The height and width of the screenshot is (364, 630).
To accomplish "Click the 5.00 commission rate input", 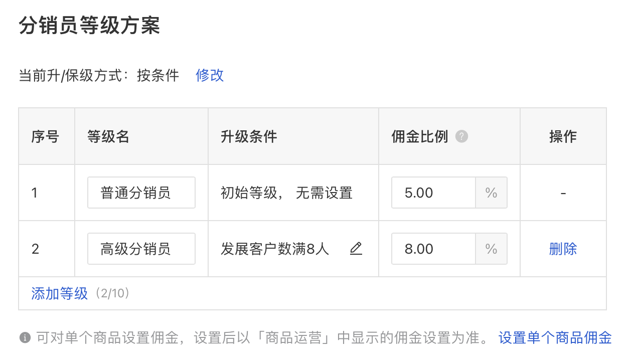I will pos(433,193).
